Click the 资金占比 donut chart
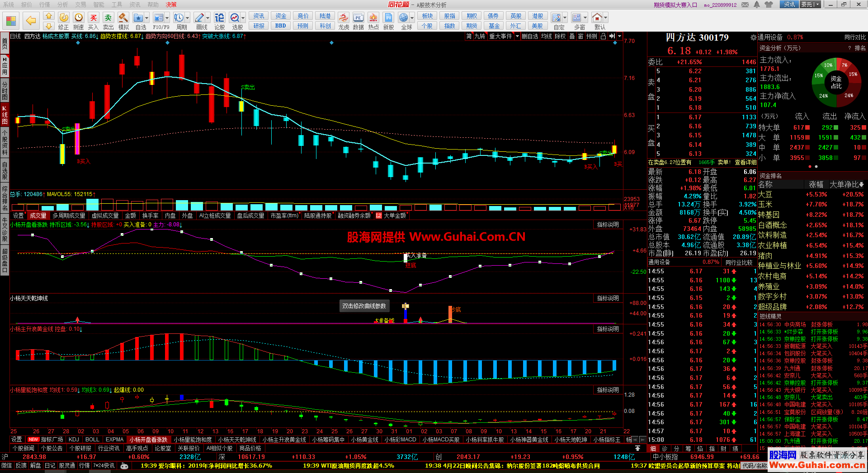 [836, 83]
